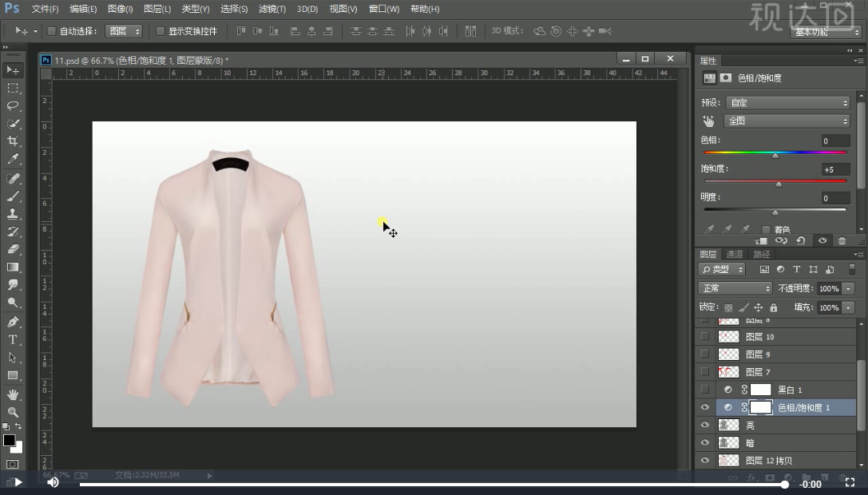Click the Quick Mask mode icon
The width and height of the screenshot is (868, 495).
tap(13, 464)
